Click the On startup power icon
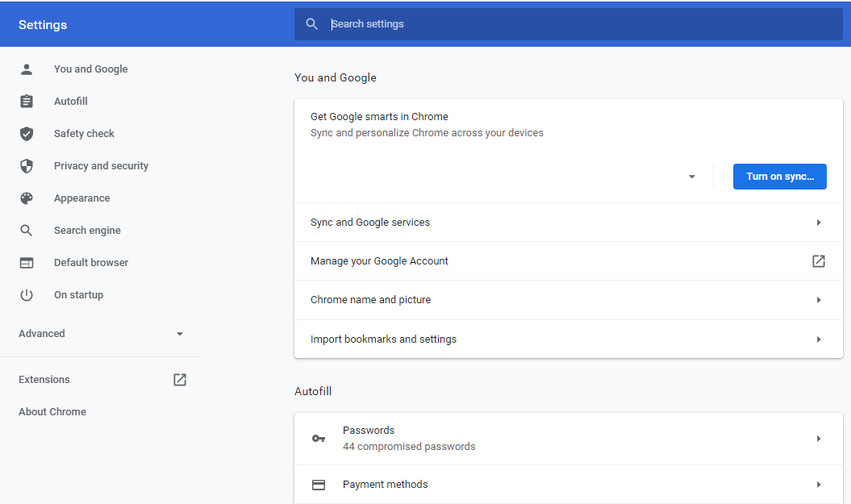 [27, 295]
